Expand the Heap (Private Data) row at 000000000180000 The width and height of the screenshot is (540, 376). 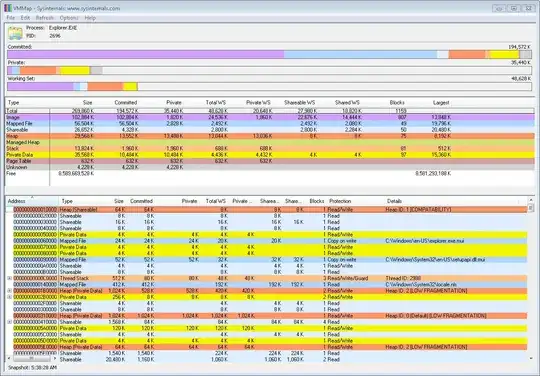click(10, 291)
